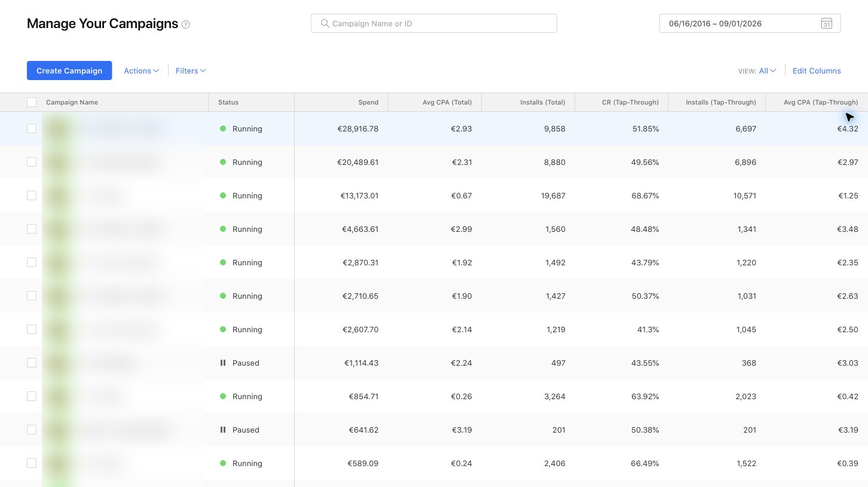Click spend value €854.71
This screenshot has height=487, width=868.
click(x=363, y=396)
